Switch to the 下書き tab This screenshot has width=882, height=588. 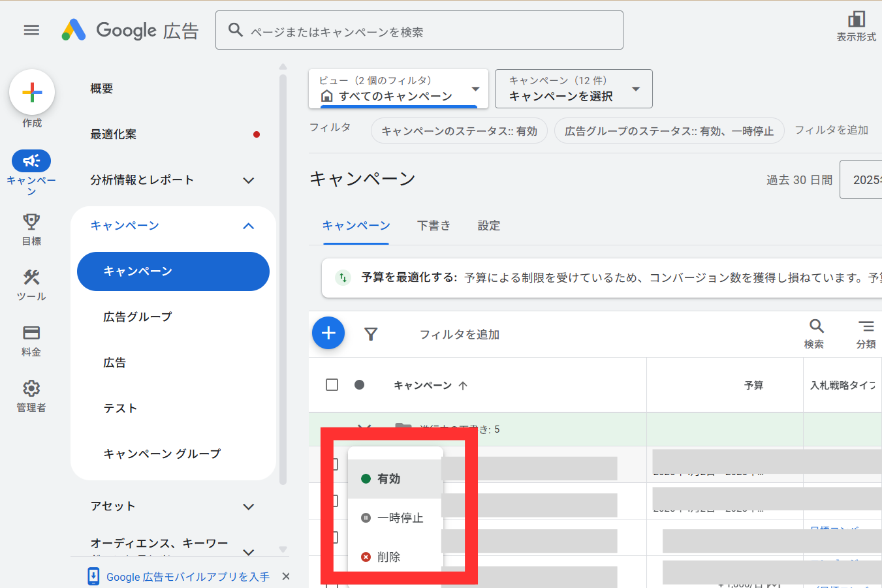click(433, 226)
